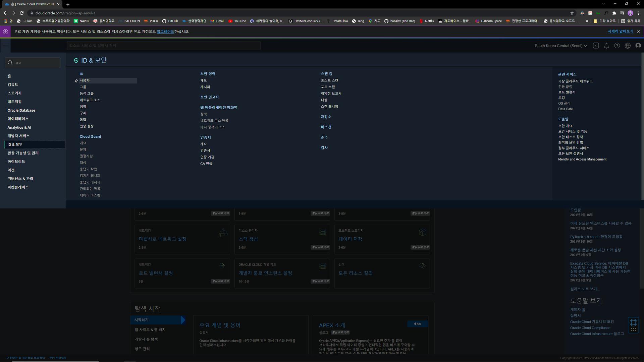Click the hamburger navigation menu icon

(x=5, y=46)
